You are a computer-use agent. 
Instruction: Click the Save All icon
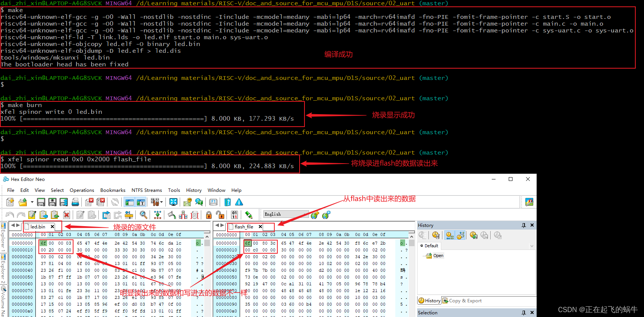click(64, 202)
